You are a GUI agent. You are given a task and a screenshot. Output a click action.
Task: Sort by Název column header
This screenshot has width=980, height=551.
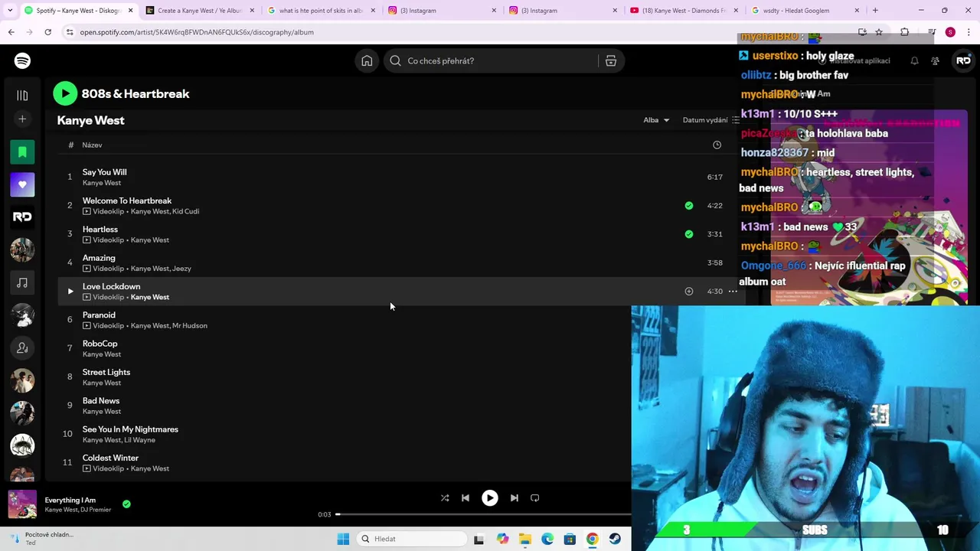[x=92, y=145]
